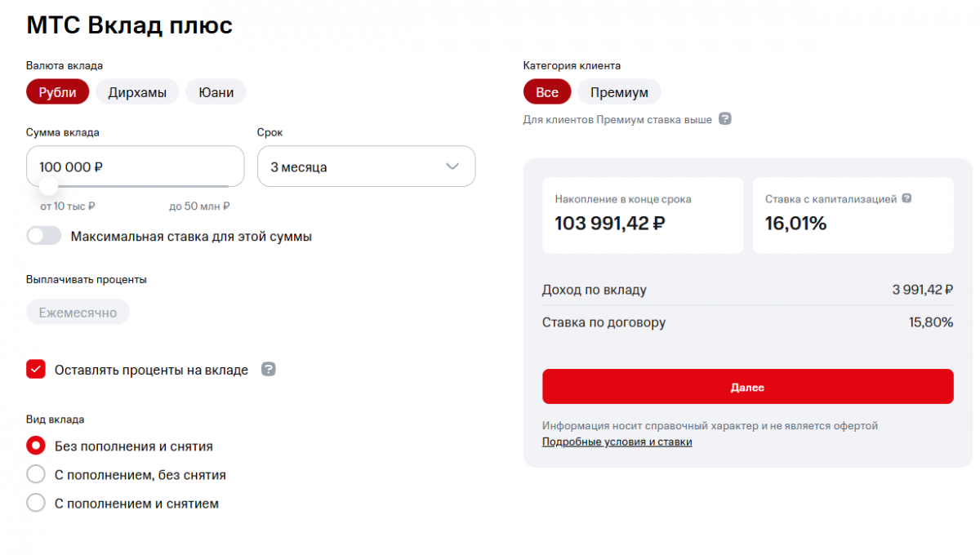
Task: Switch currency to Юани
Action: coord(216,92)
